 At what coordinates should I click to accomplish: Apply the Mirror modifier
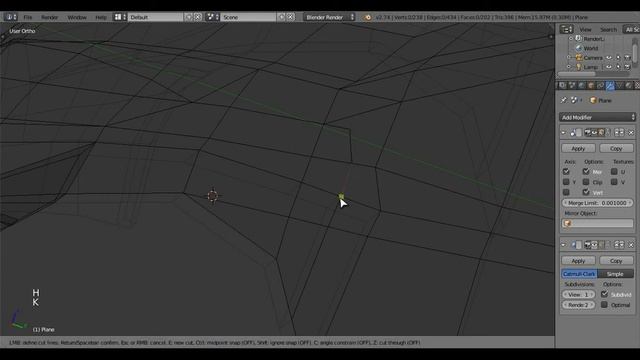[x=578, y=149]
